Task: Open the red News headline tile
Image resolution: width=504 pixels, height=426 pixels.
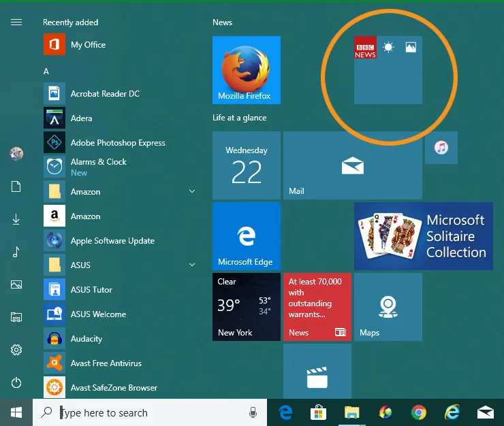Action: [x=317, y=307]
